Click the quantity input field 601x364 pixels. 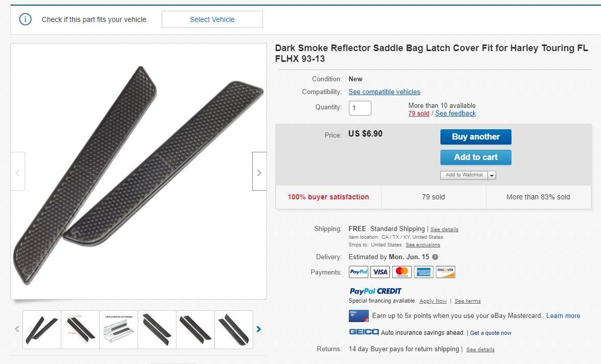[x=360, y=108]
